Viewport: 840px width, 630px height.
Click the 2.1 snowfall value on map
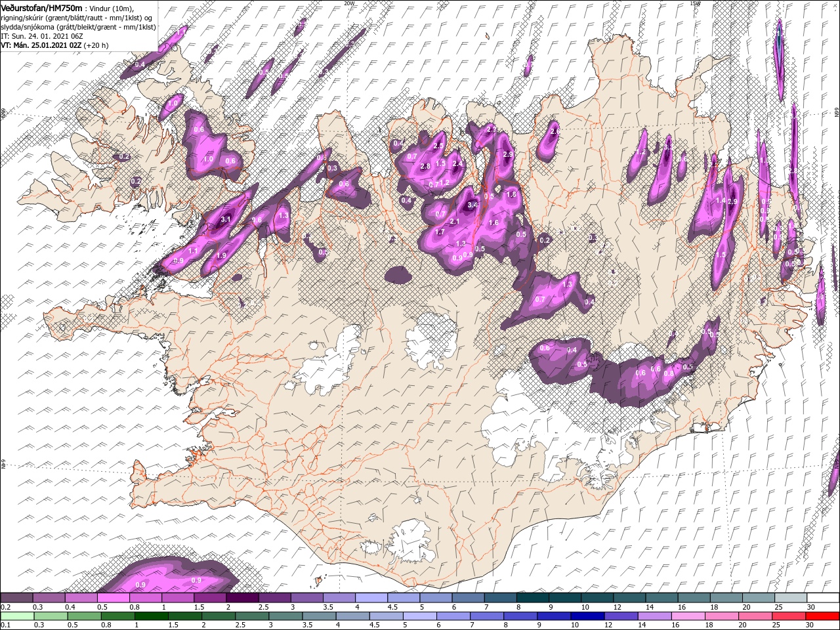(455, 222)
